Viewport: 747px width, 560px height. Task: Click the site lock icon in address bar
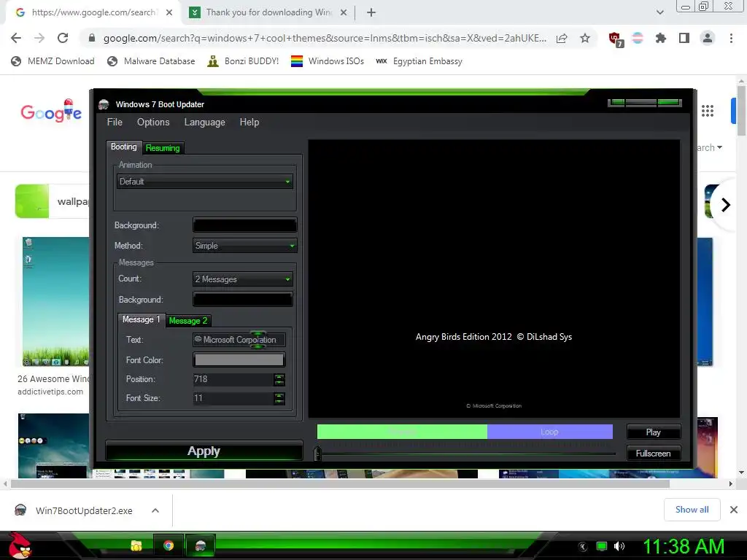pos(92,38)
